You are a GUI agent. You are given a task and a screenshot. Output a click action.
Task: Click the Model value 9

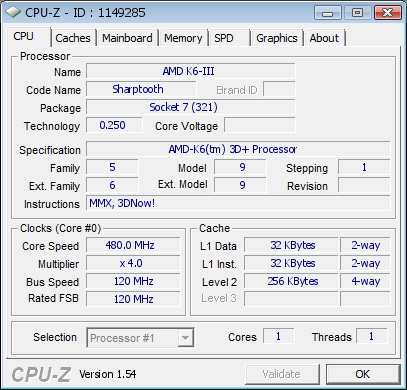point(240,167)
